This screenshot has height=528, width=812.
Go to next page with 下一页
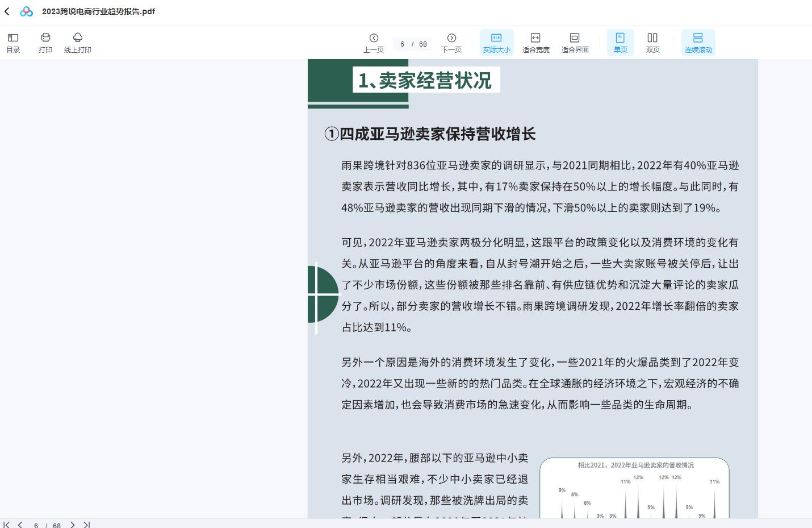point(451,43)
